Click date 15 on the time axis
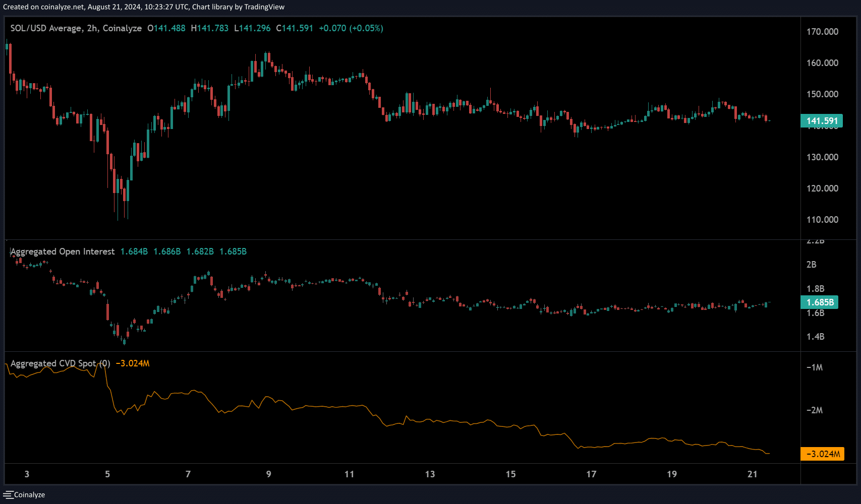 tap(510, 474)
